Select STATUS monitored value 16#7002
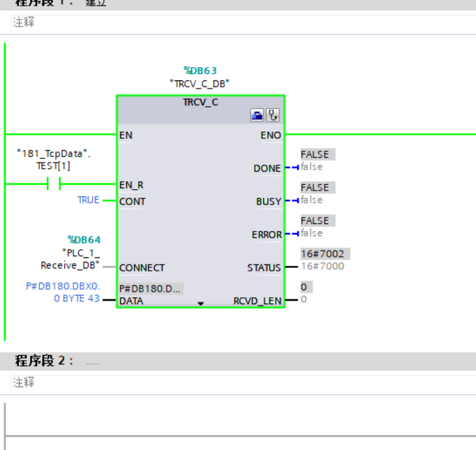 coord(325,254)
